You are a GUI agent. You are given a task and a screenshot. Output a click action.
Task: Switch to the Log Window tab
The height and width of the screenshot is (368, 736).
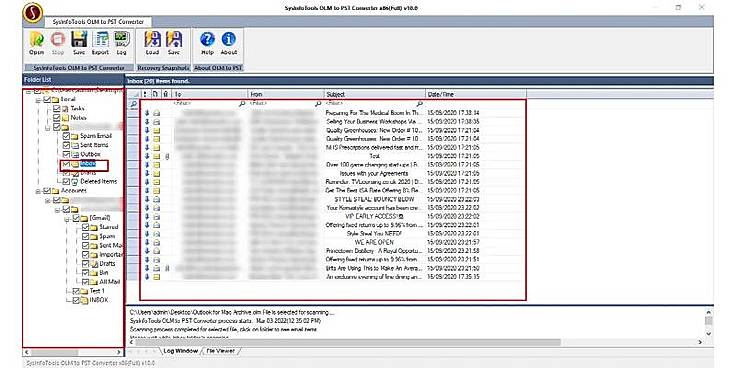[x=180, y=351]
